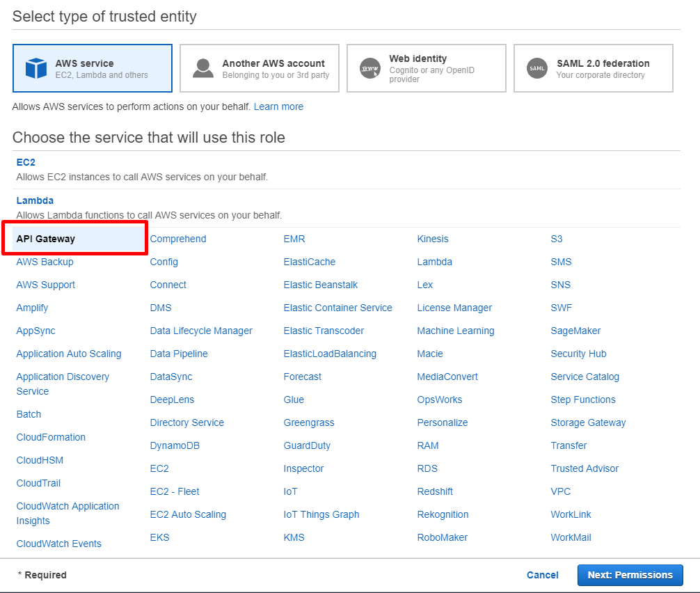Select CloudTrail service
Screen dimensions: 700x593
tap(38, 483)
